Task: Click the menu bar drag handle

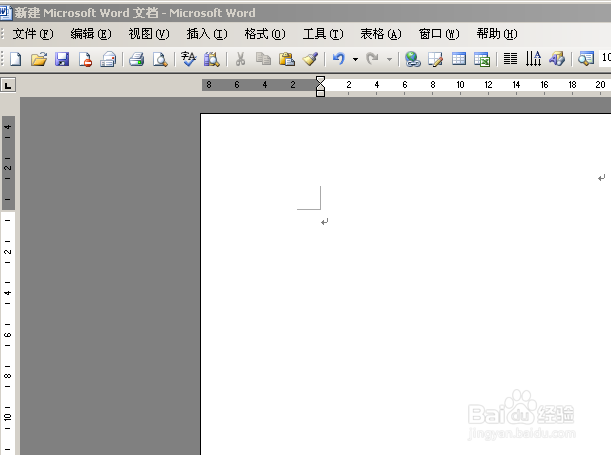Action: pos(3,34)
